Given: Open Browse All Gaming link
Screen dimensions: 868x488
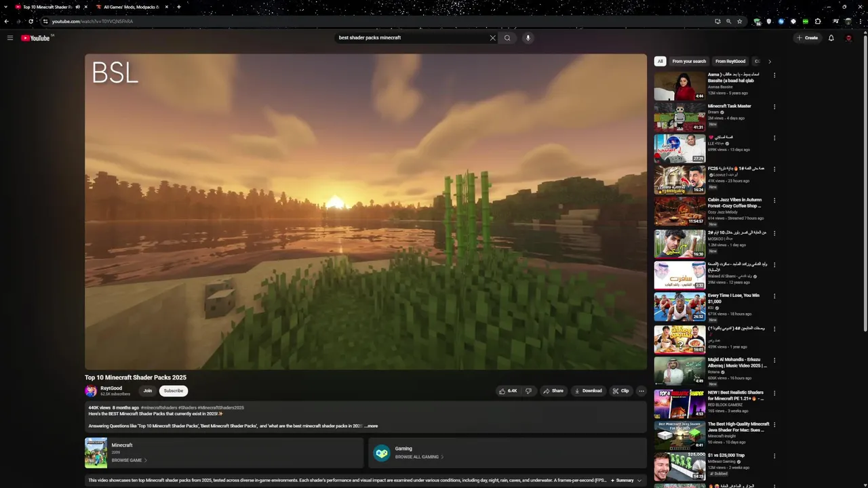Looking at the screenshot, I should tap(419, 457).
